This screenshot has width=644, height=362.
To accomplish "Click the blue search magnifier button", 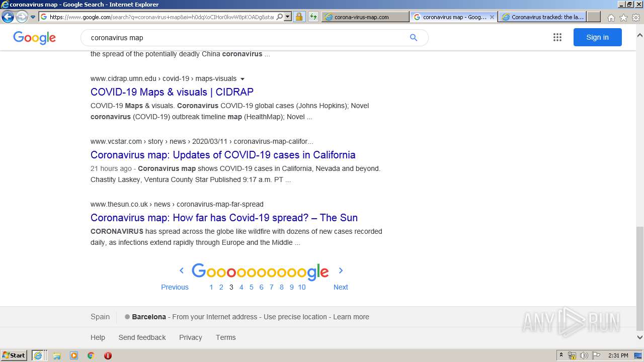I will (x=414, y=38).
